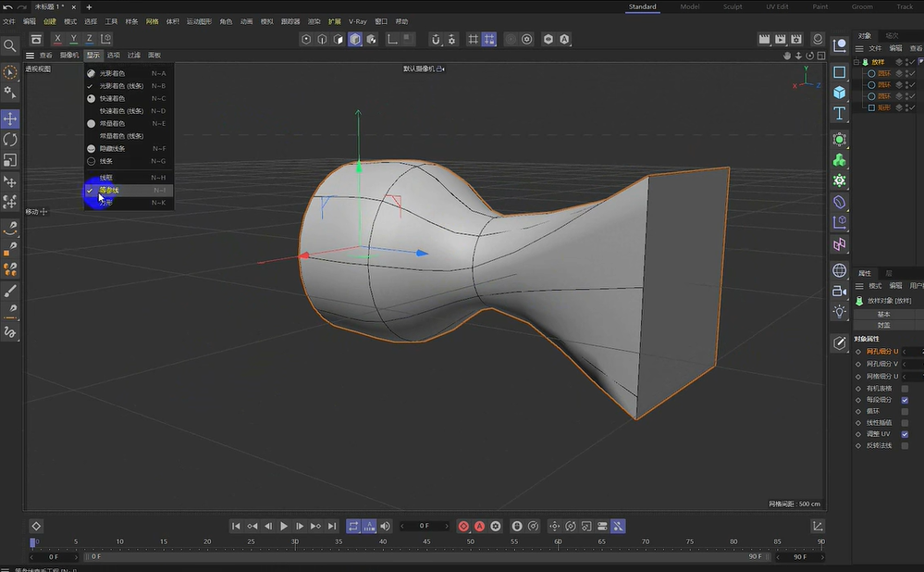Viewport: 924px width, 572px height.
Task: Open snap settings gear icon
Action: click(x=452, y=39)
